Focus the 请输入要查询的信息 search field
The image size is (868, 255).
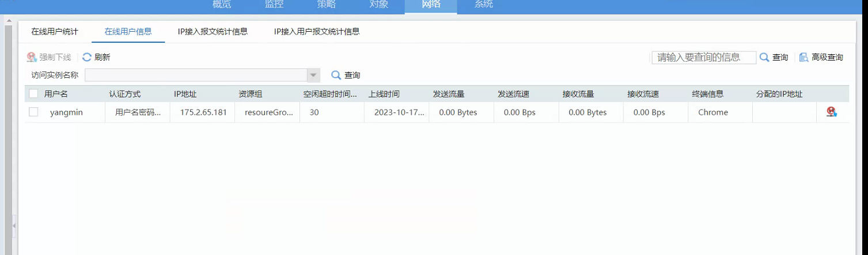[704, 57]
